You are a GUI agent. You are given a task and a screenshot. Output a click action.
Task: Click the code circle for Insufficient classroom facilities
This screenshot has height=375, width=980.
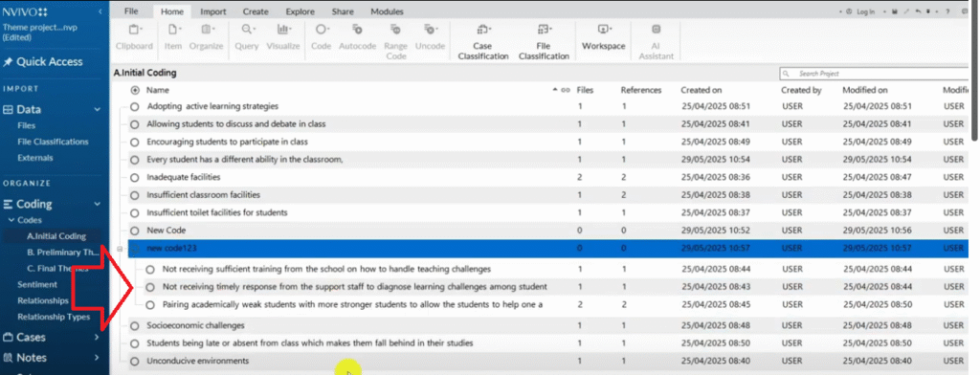pyautogui.click(x=134, y=195)
